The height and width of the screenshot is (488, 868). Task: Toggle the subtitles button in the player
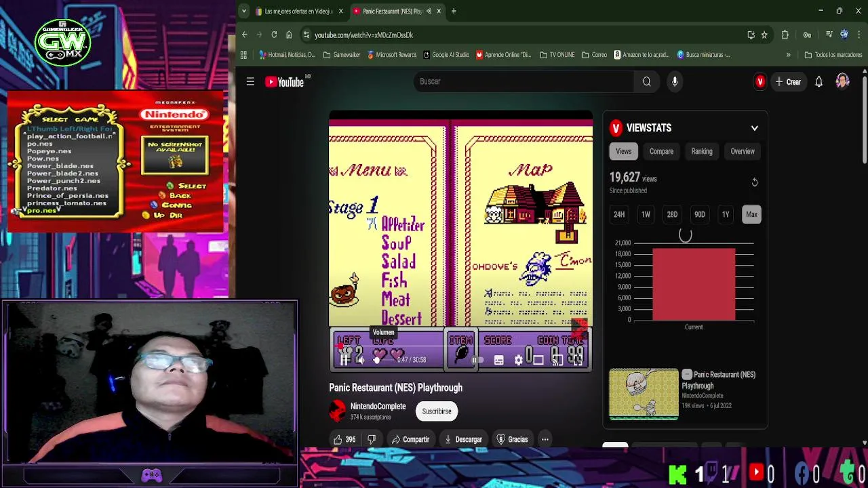click(x=498, y=360)
